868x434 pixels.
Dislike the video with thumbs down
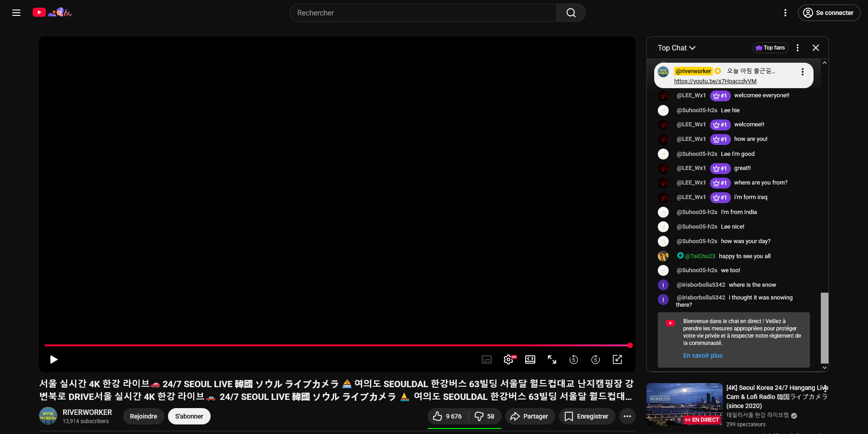(484, 416)
